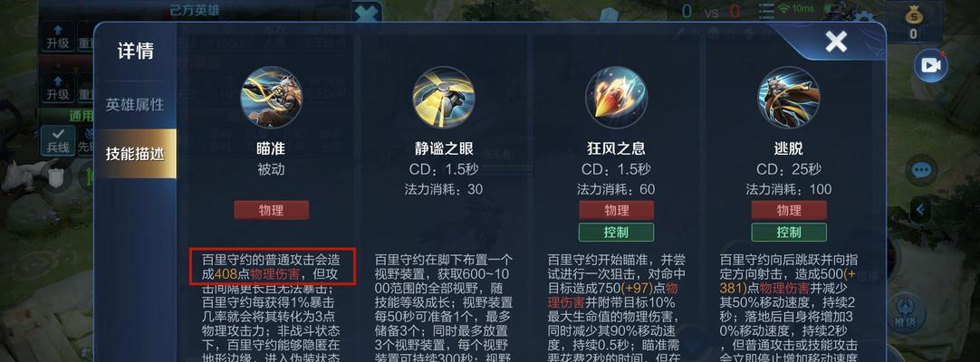Open the menu list icon near wifi
The image size is (980, 362).
(765, 11)
